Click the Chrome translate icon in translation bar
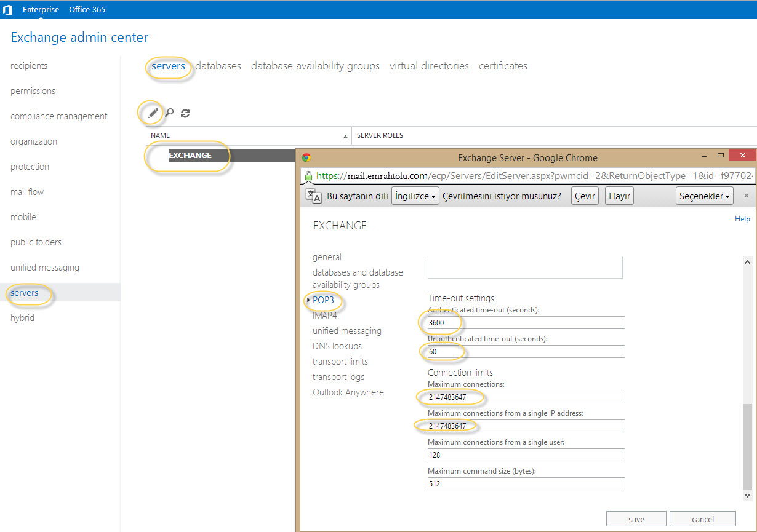757x532 pixels. (314, 196)
